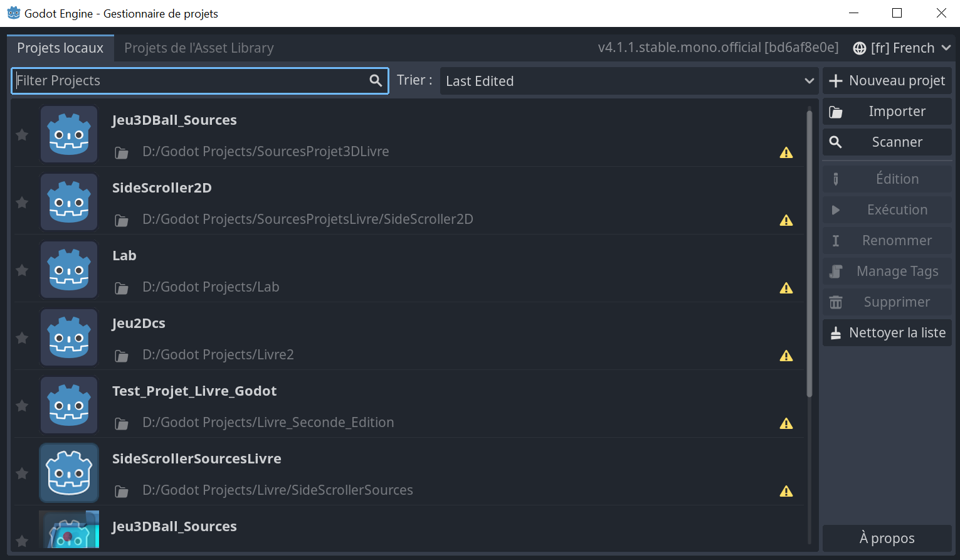Select the SideScroller2D Godot logo thumbnail

tap(69, 202)
